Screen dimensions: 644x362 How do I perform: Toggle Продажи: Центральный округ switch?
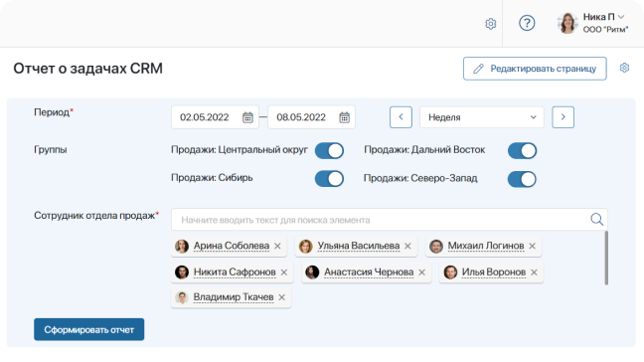[x=329, y=151]
